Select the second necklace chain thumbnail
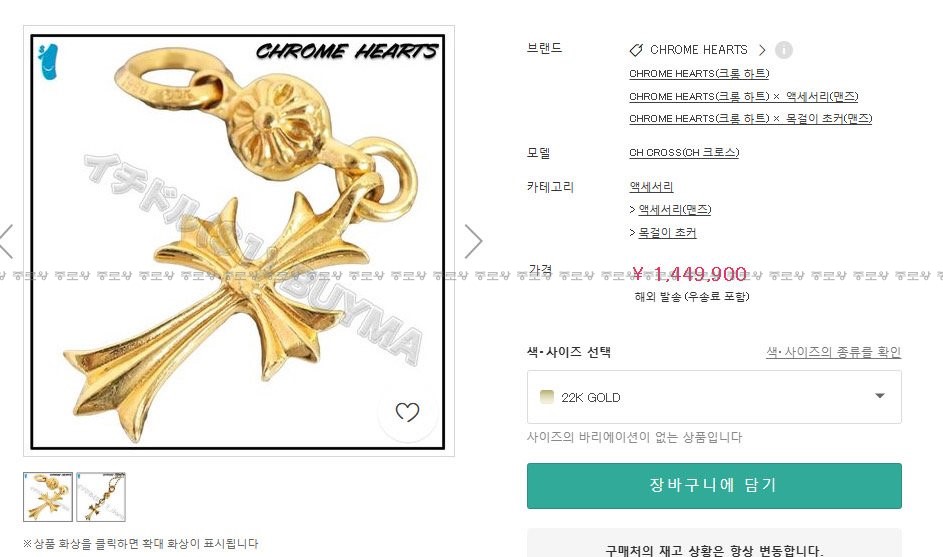 coord(101,497)
